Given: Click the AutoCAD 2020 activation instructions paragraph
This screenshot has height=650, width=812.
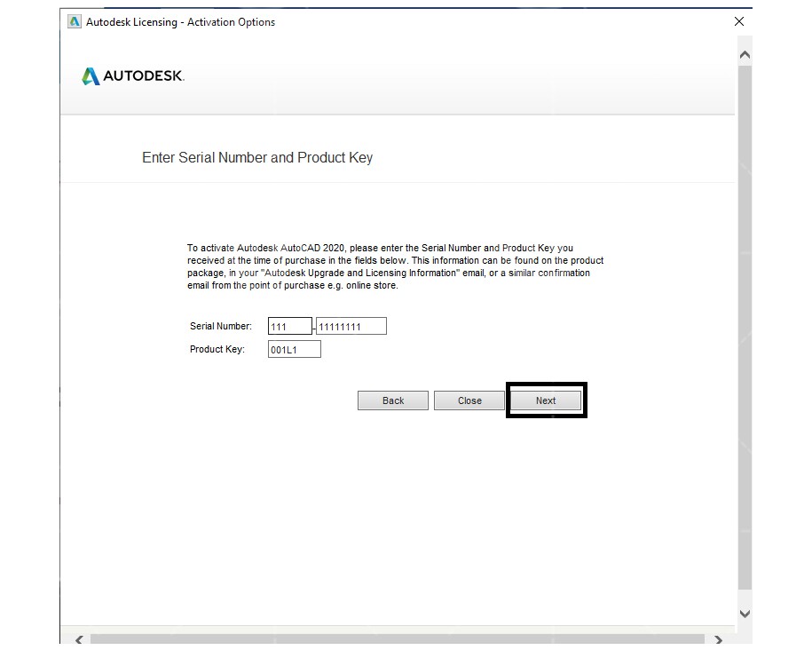Looking at the screenshot, I should pos(395,267).
